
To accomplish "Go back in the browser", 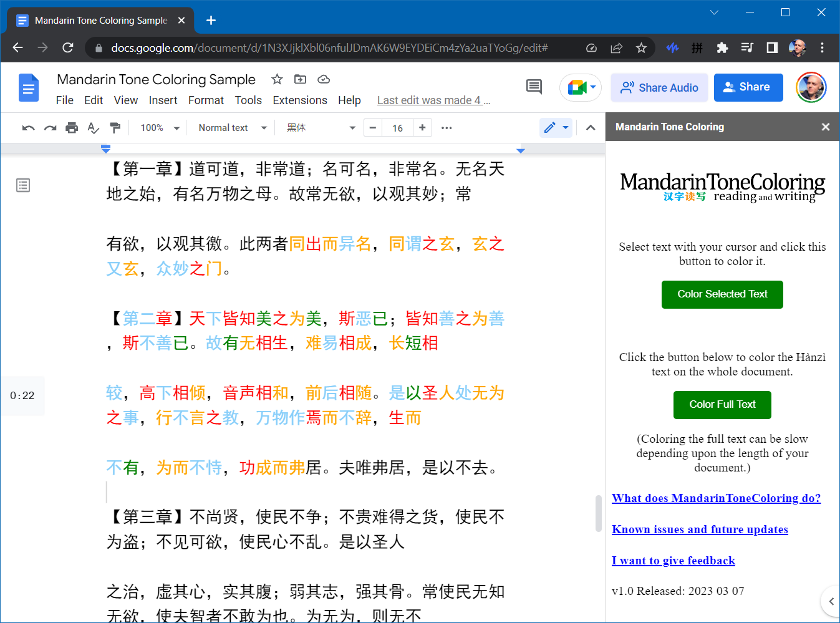I will click(x=17, y=47).
